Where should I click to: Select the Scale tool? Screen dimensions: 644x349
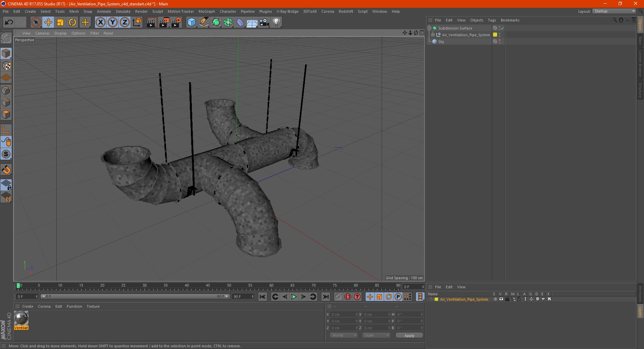point(60,22)
